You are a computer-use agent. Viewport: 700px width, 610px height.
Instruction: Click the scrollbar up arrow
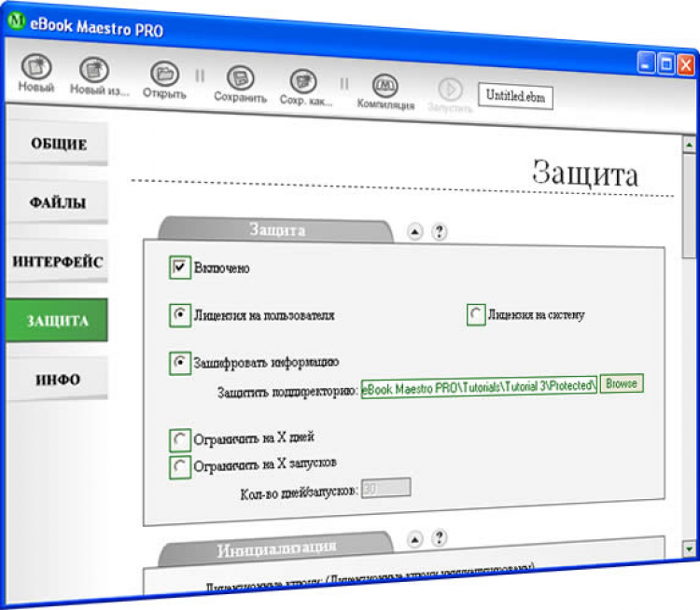point(690,145)
